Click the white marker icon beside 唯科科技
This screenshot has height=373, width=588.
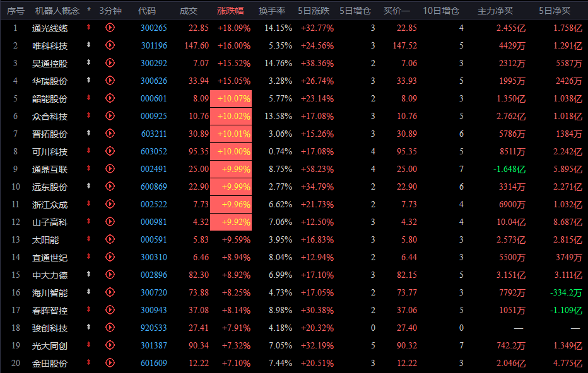pyautogui.click(x=88, y=45)
